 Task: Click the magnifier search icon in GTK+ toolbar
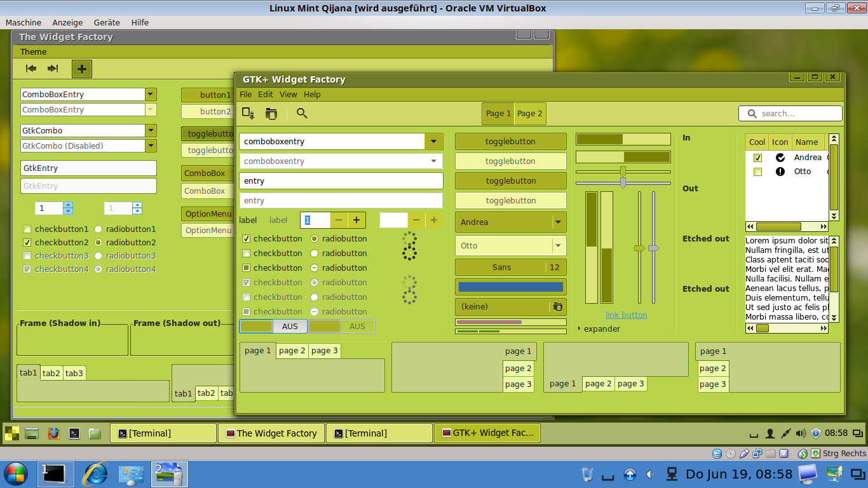[x=302, y=113]
